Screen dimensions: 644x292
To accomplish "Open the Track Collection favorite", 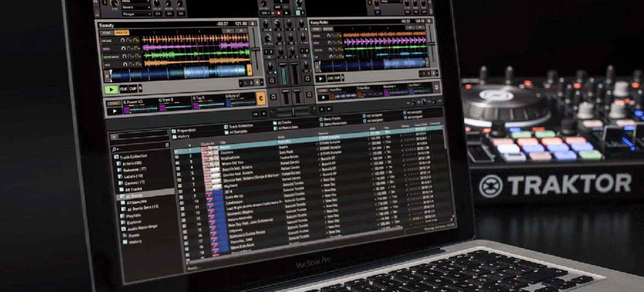I will pos(241,126).
